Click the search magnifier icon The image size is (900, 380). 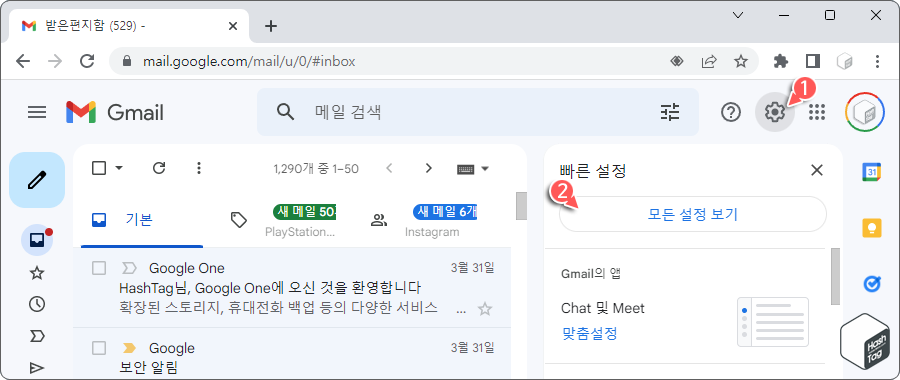(285, 111)
